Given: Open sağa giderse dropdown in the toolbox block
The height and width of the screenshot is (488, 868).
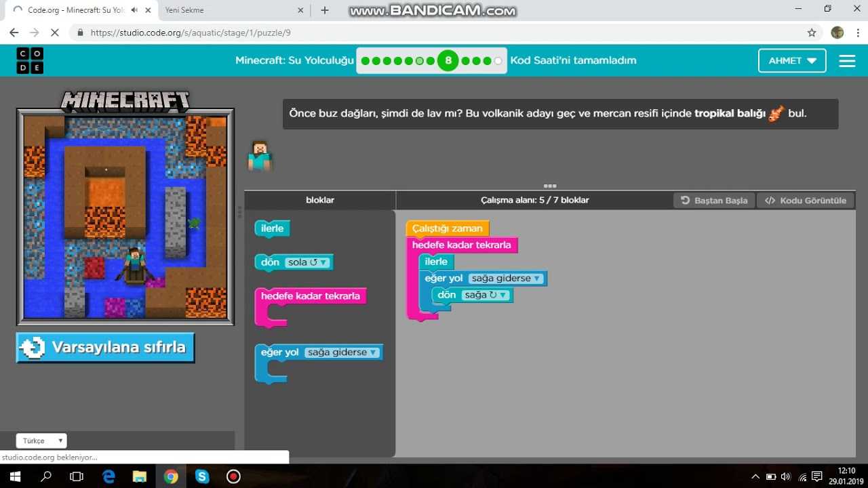Looking at the screenshot, I should click(x=340, y=352).
